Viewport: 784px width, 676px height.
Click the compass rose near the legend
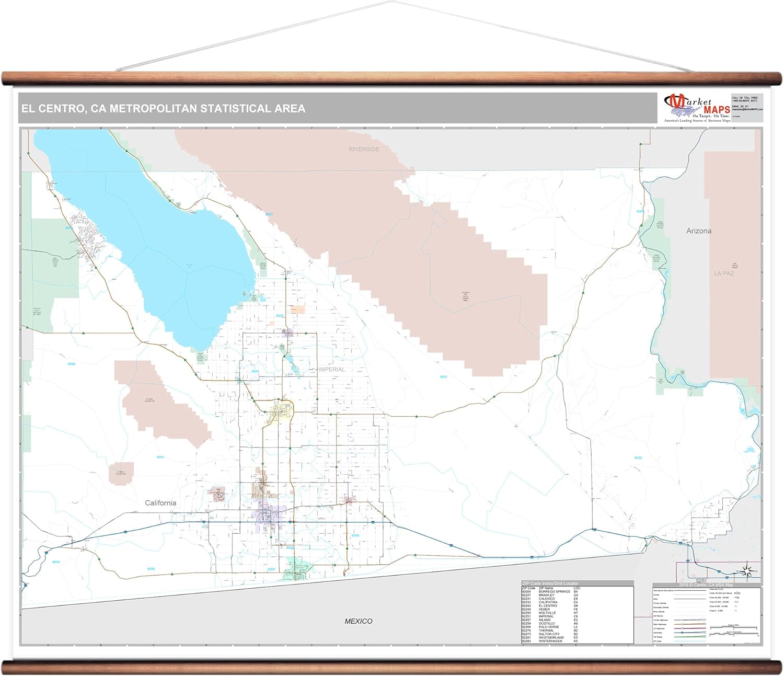748,571
